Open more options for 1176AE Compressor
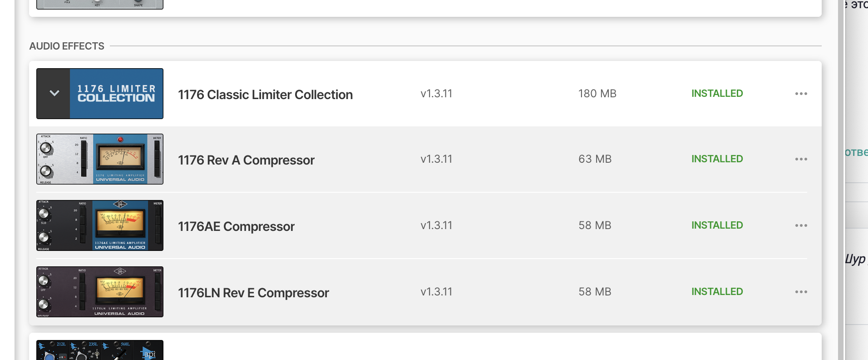The width and height of the screenshot is (868, 360). (801, 225)
